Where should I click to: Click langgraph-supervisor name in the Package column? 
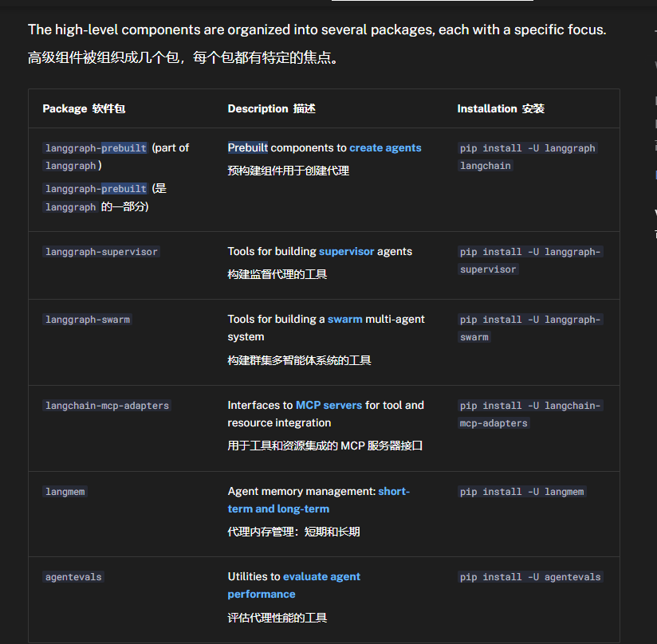click(x=101, y=252)
